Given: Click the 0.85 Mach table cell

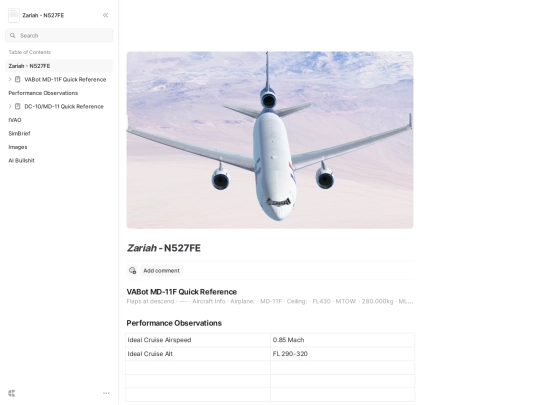Looking at the screenshot, I should tap(342, 340).
